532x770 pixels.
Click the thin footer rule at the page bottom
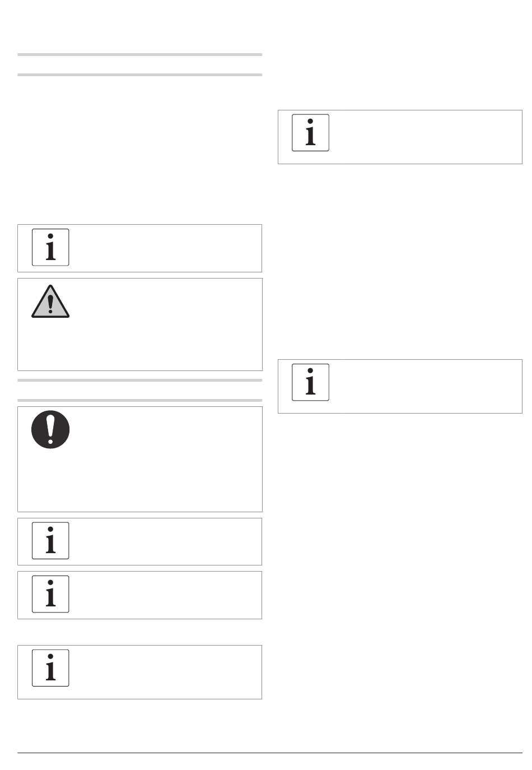[270, 753]
